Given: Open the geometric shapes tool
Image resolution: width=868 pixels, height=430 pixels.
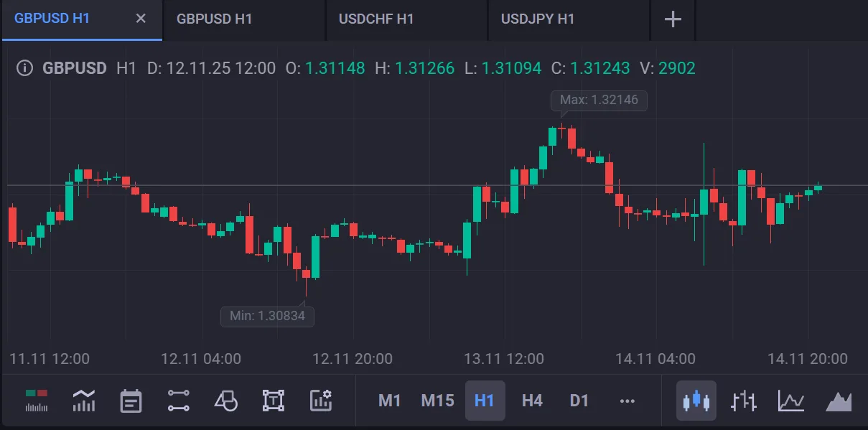Looking at the screenshot, I should (225, 401).
